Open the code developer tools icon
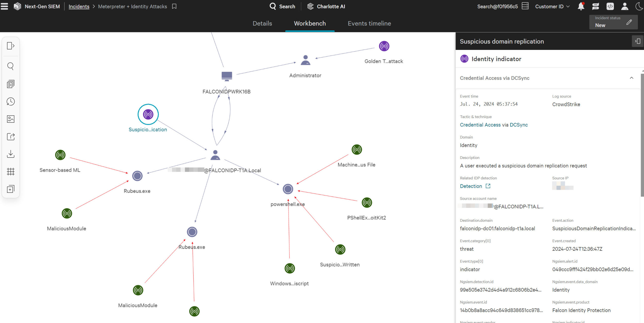 click(610, 6)
